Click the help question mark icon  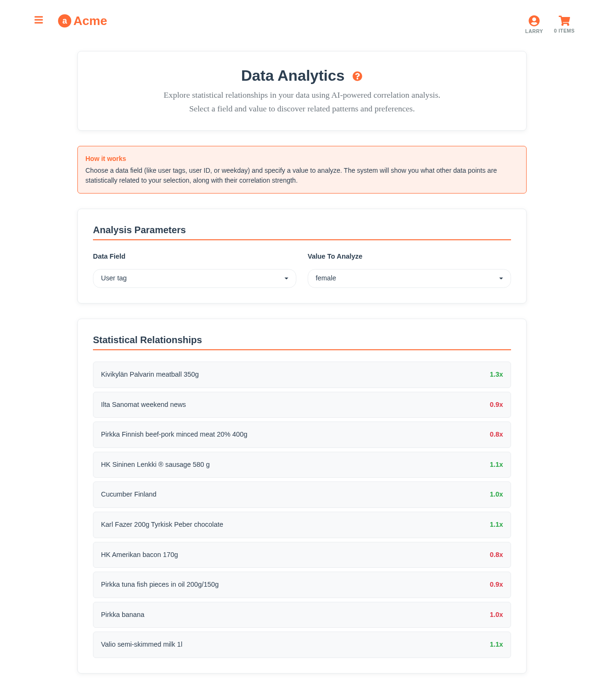[357, 76]
